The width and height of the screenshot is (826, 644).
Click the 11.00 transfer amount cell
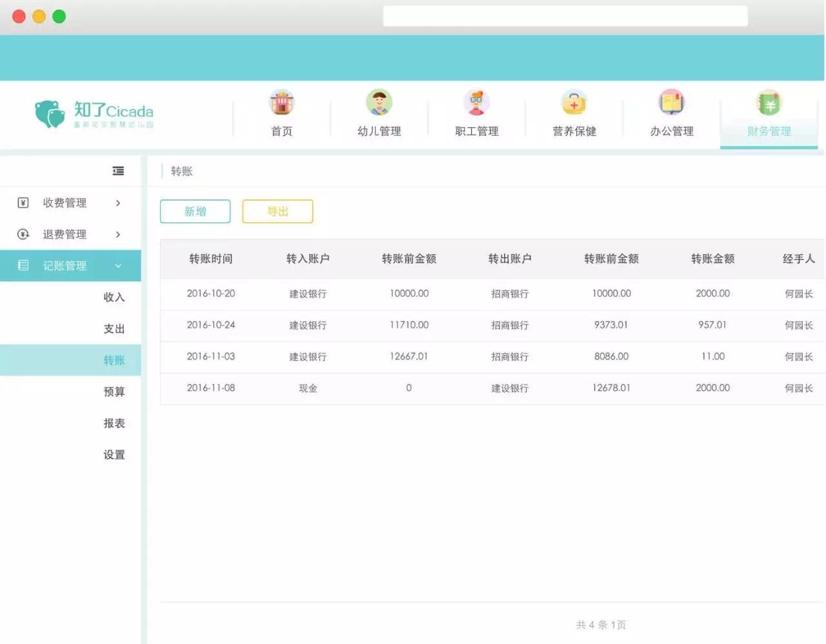click(713, 356)
